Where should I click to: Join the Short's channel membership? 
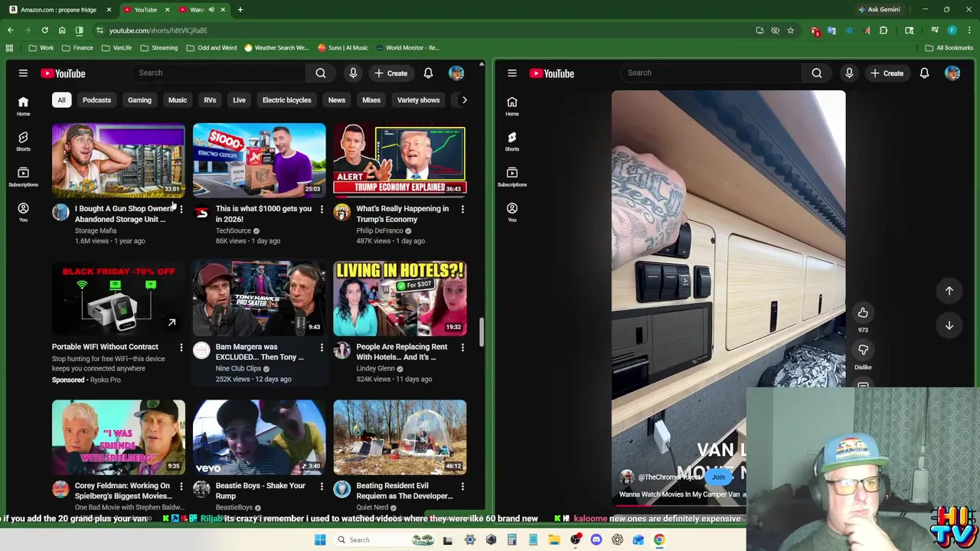click(x=718, y=477)
